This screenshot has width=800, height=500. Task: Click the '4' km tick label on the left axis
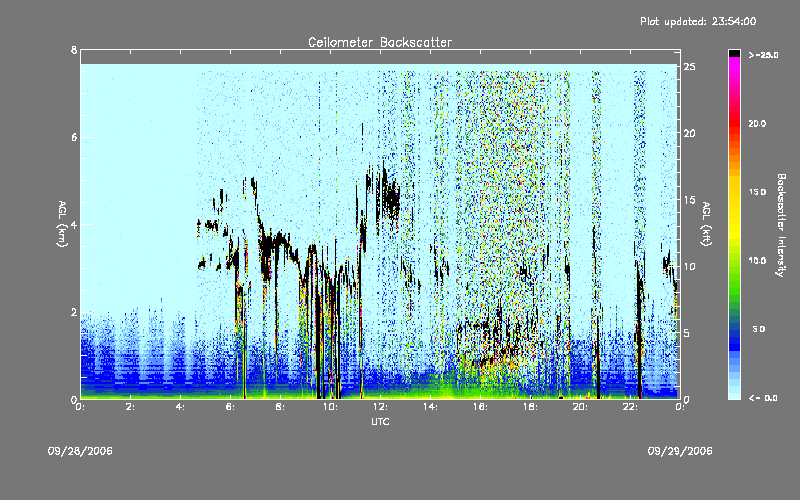[74, 224]
